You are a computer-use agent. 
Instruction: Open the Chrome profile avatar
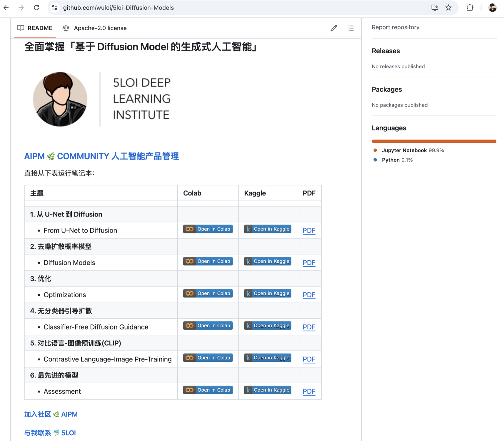click(x=492, y=8)
